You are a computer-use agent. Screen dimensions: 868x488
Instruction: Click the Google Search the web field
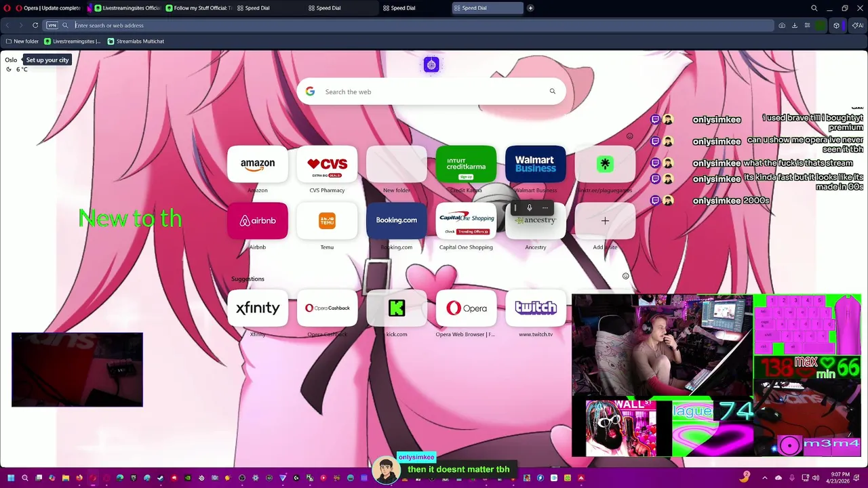pos(431,91)
